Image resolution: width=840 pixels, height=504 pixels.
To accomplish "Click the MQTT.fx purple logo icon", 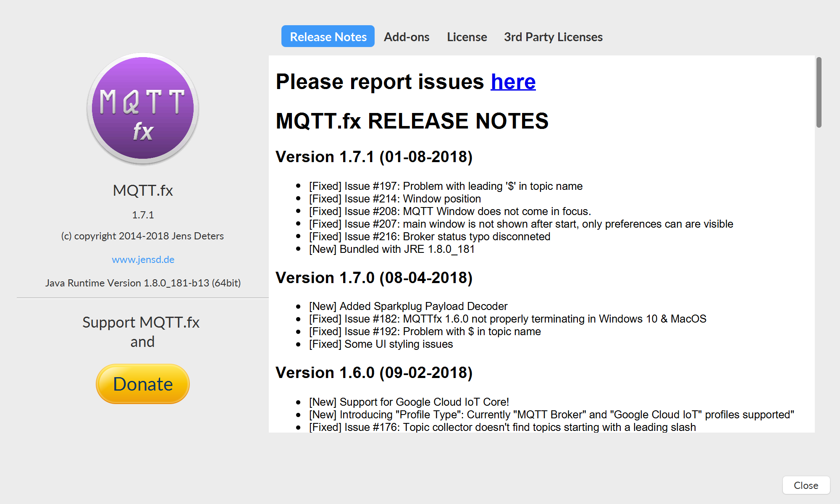I will tap(143, 108).
